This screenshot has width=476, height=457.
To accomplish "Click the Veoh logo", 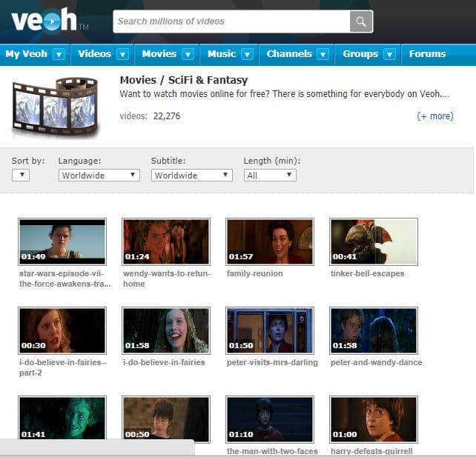I will [x=44, y=21].
